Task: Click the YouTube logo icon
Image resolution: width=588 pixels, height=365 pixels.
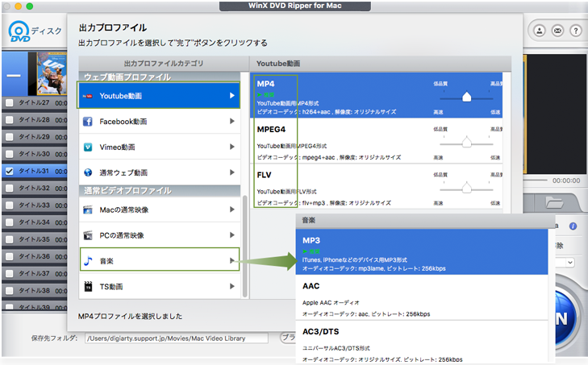Action: pyautogui.click(x=88, y=96)
